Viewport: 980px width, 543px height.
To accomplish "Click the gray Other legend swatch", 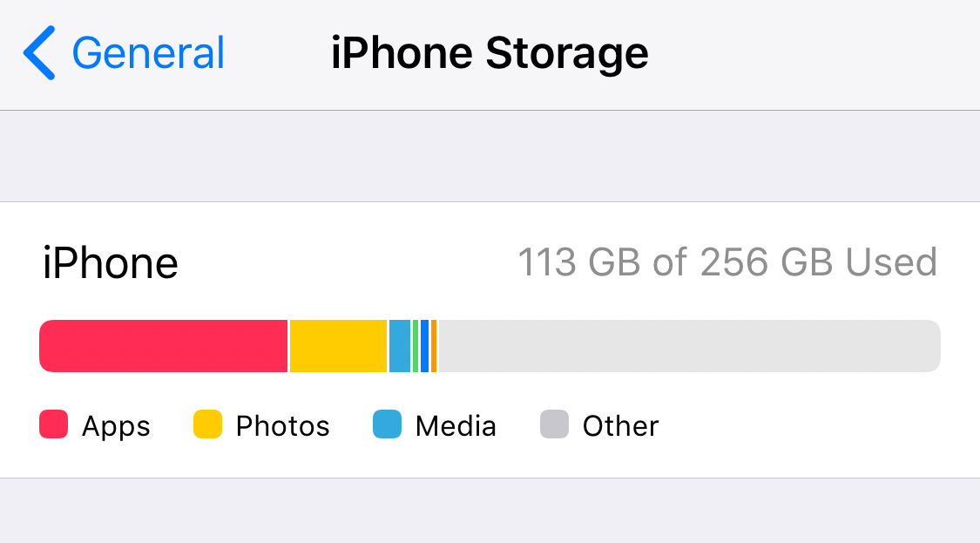I will 554,424.
